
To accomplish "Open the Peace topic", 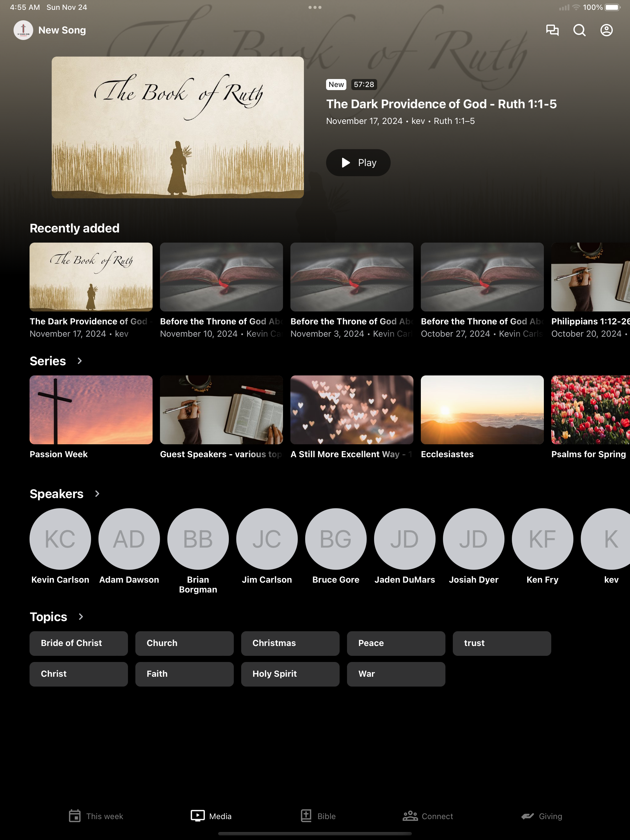I will point(396,643).
